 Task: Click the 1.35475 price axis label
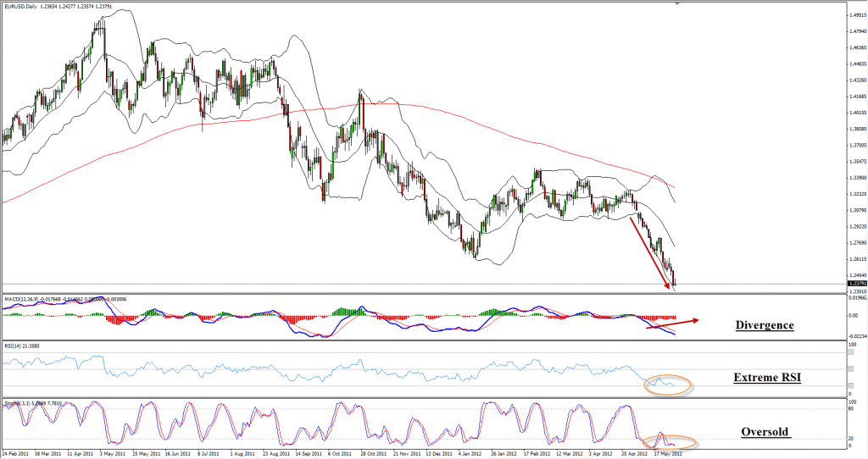tap(858, 162)
